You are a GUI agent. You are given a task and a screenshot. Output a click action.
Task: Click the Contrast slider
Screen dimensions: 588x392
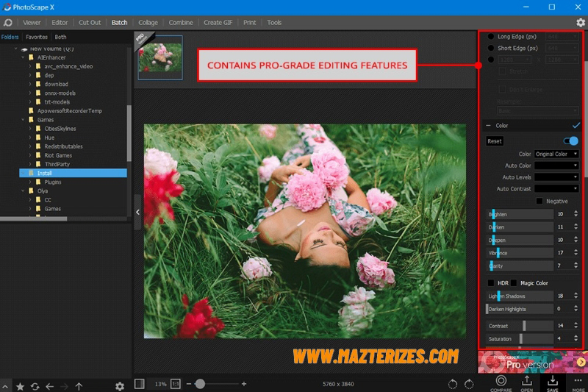[x=520, y=326]
